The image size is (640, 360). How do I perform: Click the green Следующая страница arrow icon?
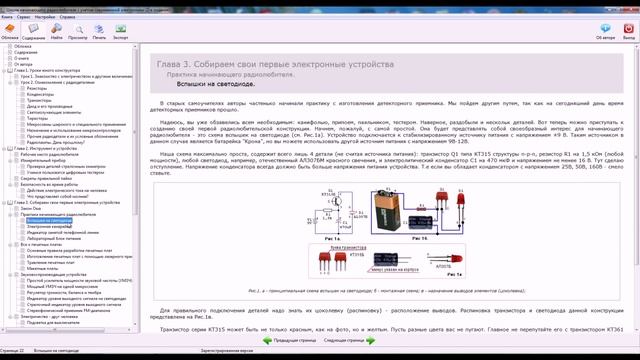point(371,340)
